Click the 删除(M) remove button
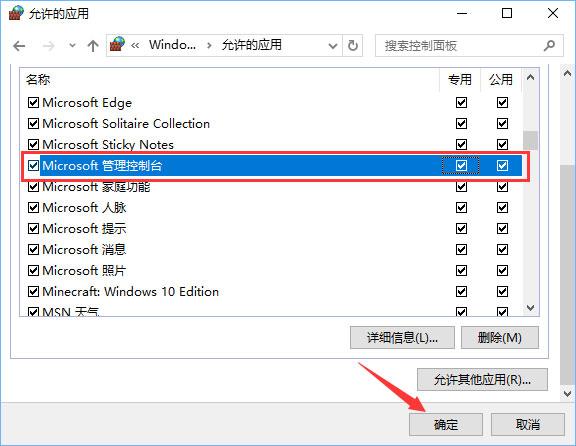Image resolution: width=576 pixels, height=446 pixels. [500, 337]
